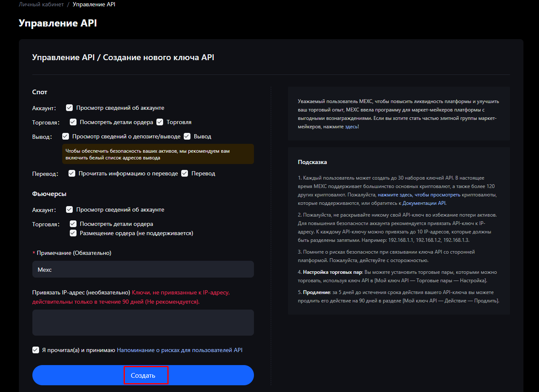Uncheck the 'Вывод' withdrawal checkbox
Image resolution: width=539 pixels, height=392 pixels.
pos(187,136)
